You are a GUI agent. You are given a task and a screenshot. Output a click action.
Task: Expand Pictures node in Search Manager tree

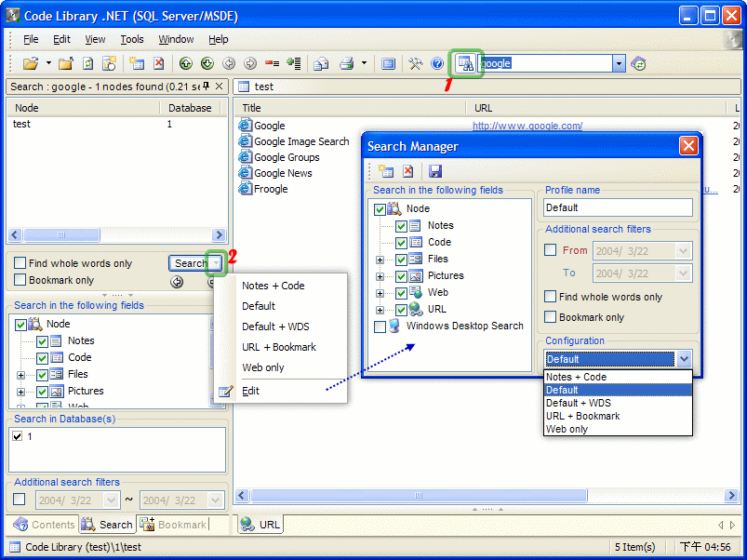pyautogui.click(x=380, y=276)
